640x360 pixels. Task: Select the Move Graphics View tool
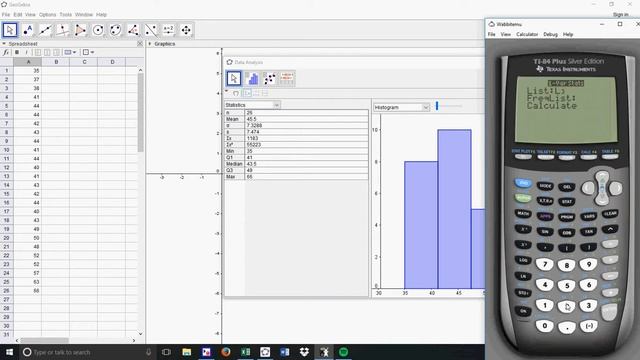pyautogui.click(x=186, y=30)
